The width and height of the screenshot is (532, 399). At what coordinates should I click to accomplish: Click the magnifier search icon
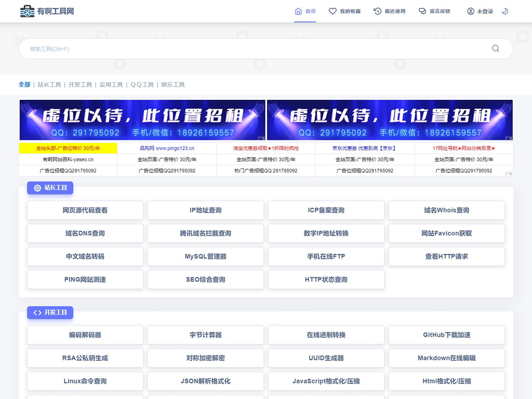click(x=495, y=49)
